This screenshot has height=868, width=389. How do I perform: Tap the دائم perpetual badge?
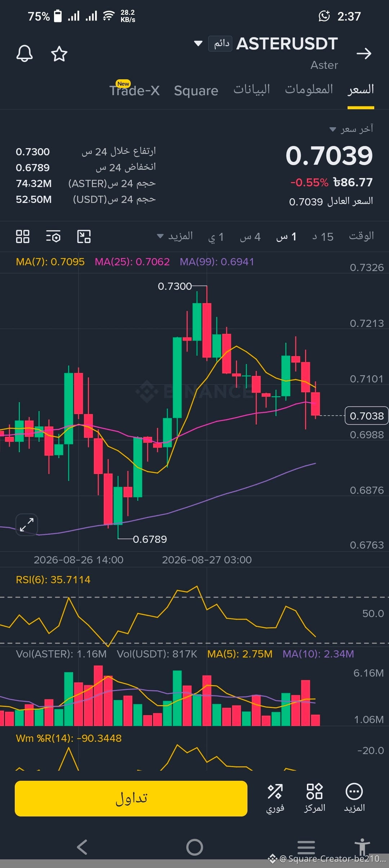tap(220, 44)
